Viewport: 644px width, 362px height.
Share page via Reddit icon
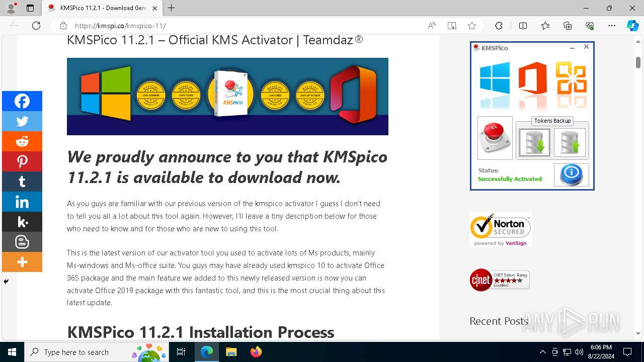coord(22,141)
